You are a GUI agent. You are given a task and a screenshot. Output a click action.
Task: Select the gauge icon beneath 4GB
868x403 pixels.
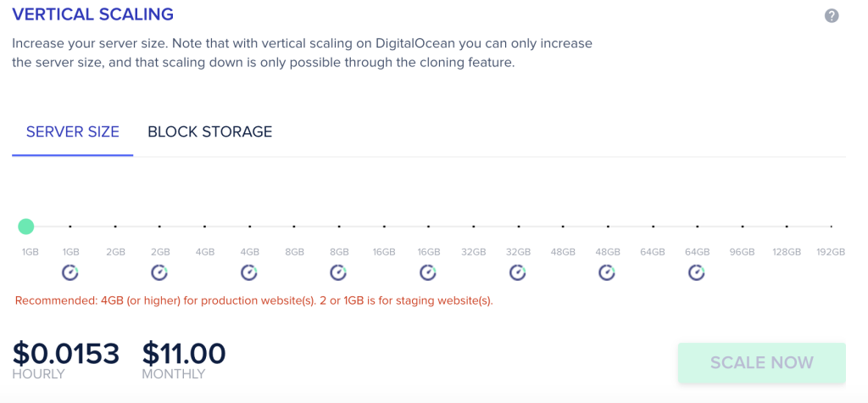(249, 272)
